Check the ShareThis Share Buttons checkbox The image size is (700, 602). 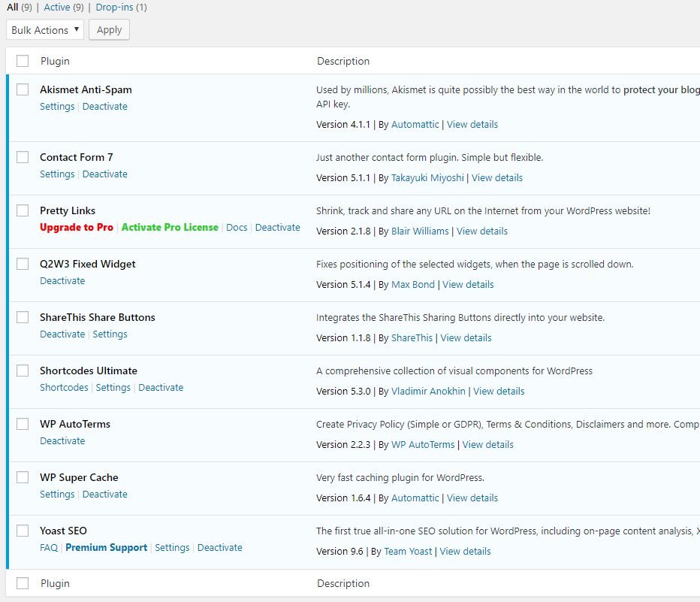[23, 317]
